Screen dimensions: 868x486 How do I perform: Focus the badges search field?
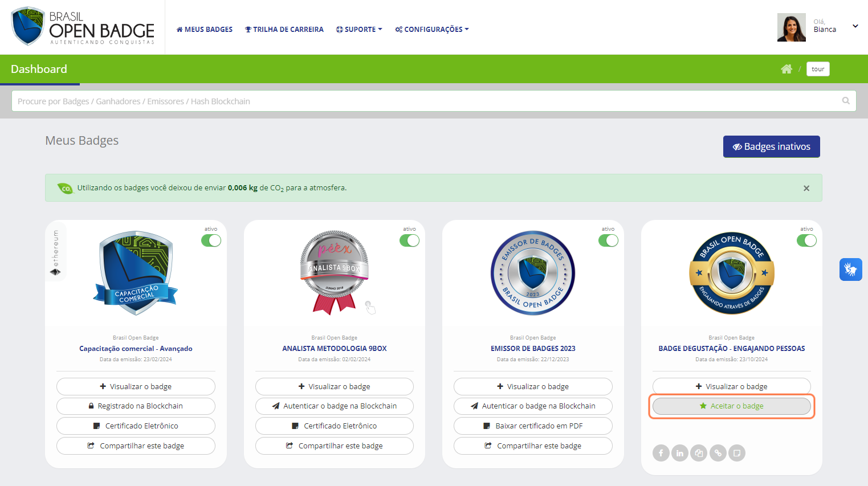[434, 101]
